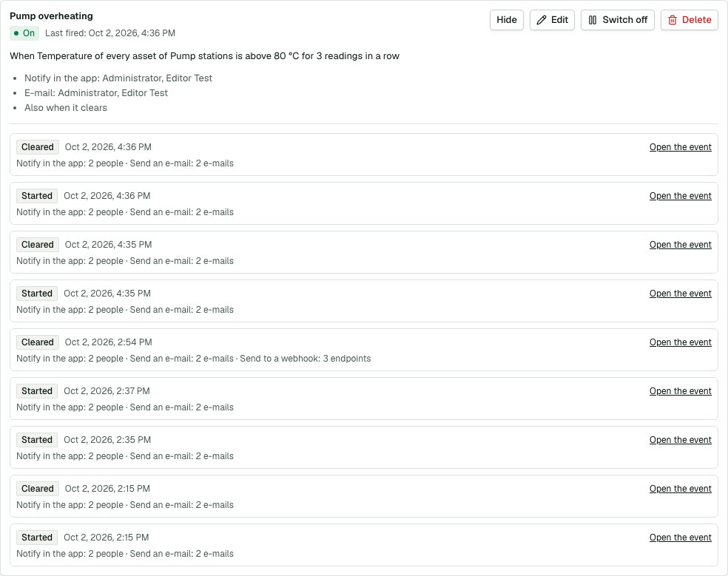Click the Cleared badge of the 4:35 PM event
Viewport: 728px width, 576px height.
tap(38, 245)
